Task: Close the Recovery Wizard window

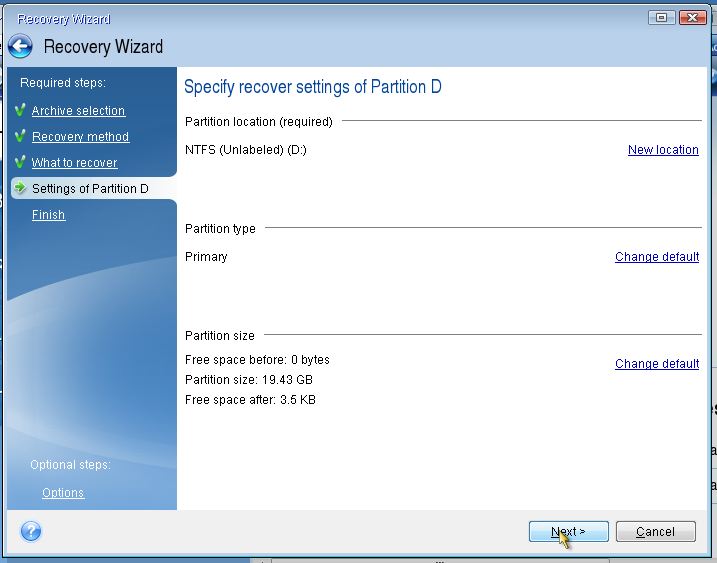Action: [x=692, y=18]
